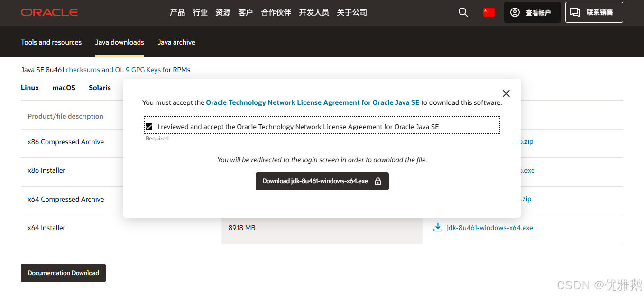Click the x64 Installer row label
The height and width of the screenshot is (296, 644).
[x=46, y=228]
